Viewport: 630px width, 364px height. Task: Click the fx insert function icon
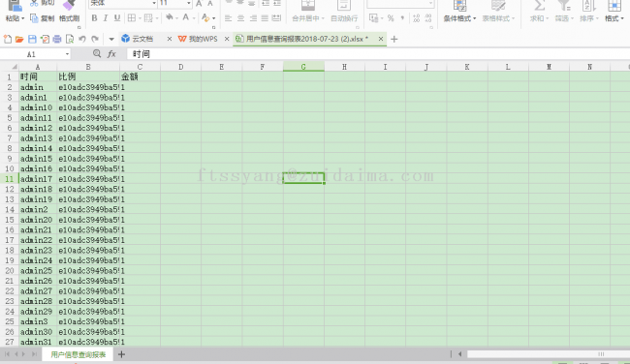coord(111,54)
